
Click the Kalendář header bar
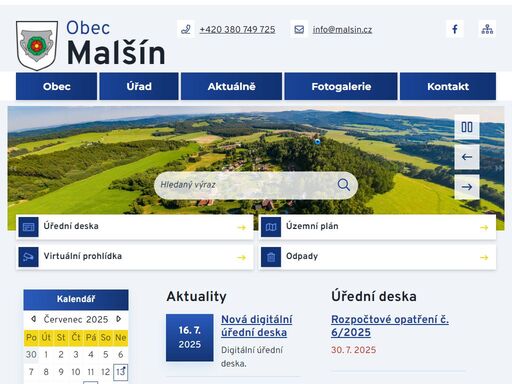[x=76, y=299]
